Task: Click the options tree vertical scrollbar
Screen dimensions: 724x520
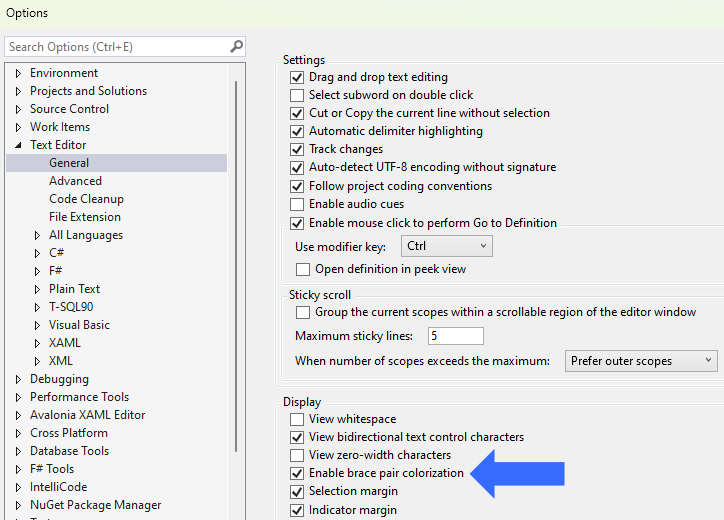Action: (x=236, y=266)
